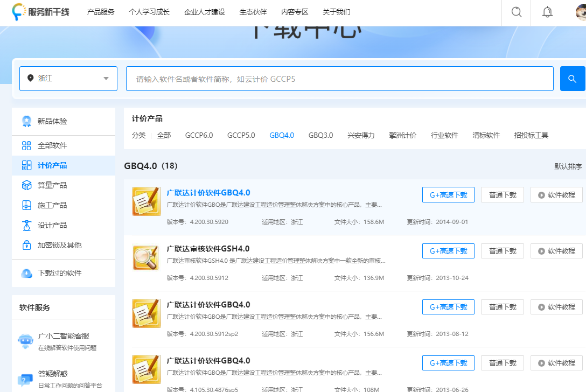Click the GBQ4.0 icon for version 4.200.30.5912sp2
The width and height of the screenshot is (586, 392).
146,313
